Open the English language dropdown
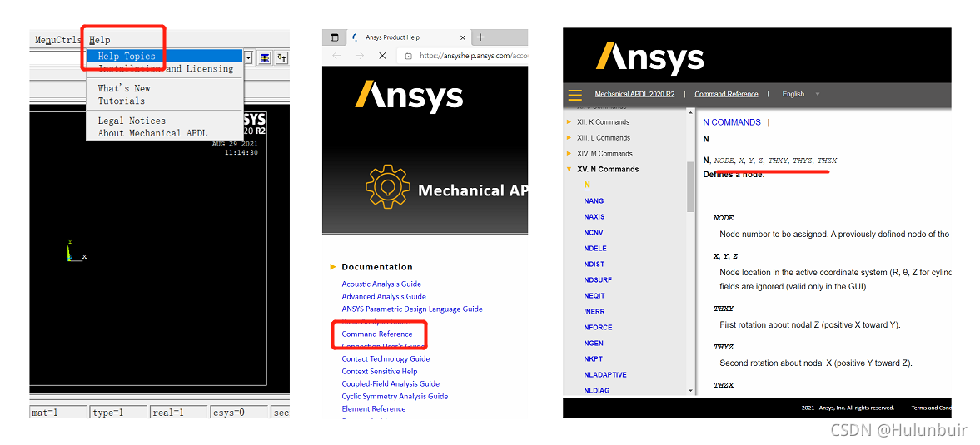Viewport: 980px width, 445px height. pyautogui.click(x=799, y=94)
